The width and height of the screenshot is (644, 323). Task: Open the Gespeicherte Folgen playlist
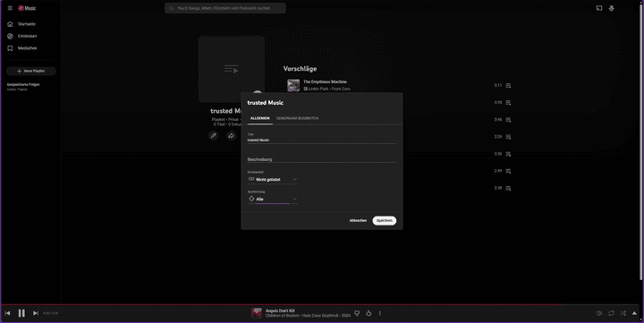(23, 87)
